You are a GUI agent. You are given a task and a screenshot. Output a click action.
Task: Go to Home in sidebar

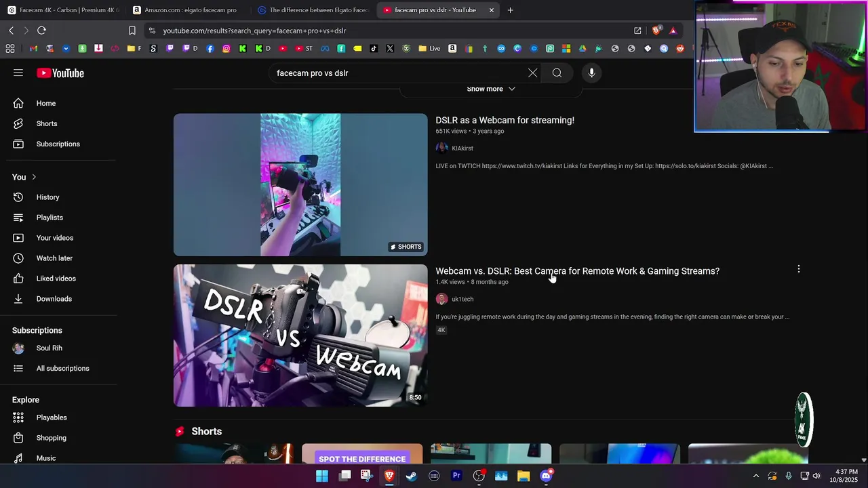61,103
